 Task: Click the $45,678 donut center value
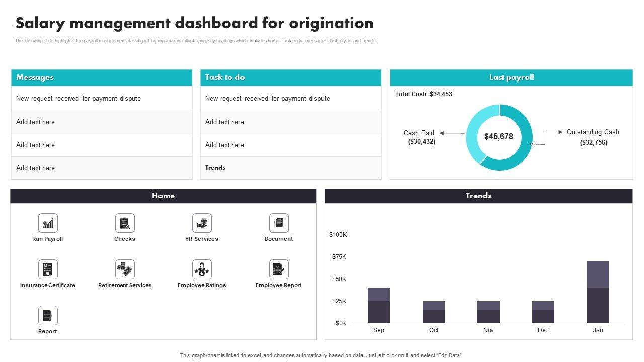click(x=499, y=137)
